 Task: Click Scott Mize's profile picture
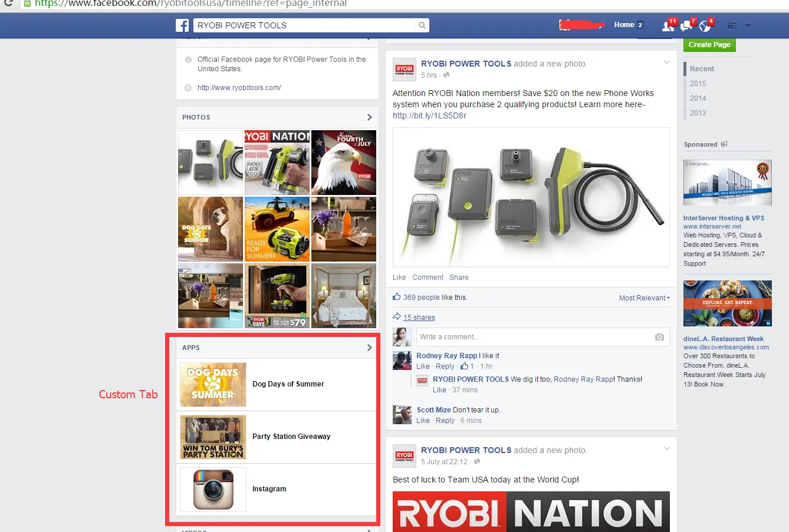tap(402, 415)
